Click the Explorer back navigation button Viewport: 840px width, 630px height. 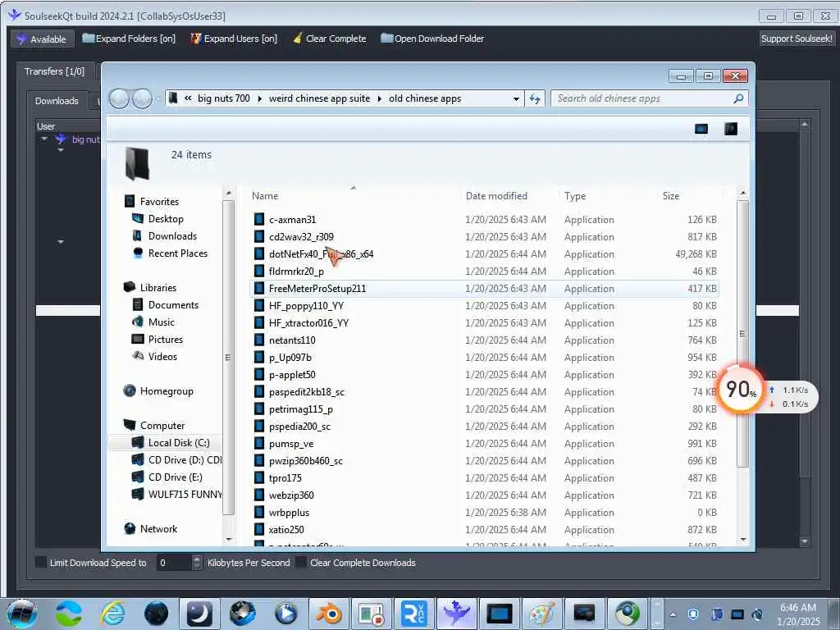(x=119, y=98)
